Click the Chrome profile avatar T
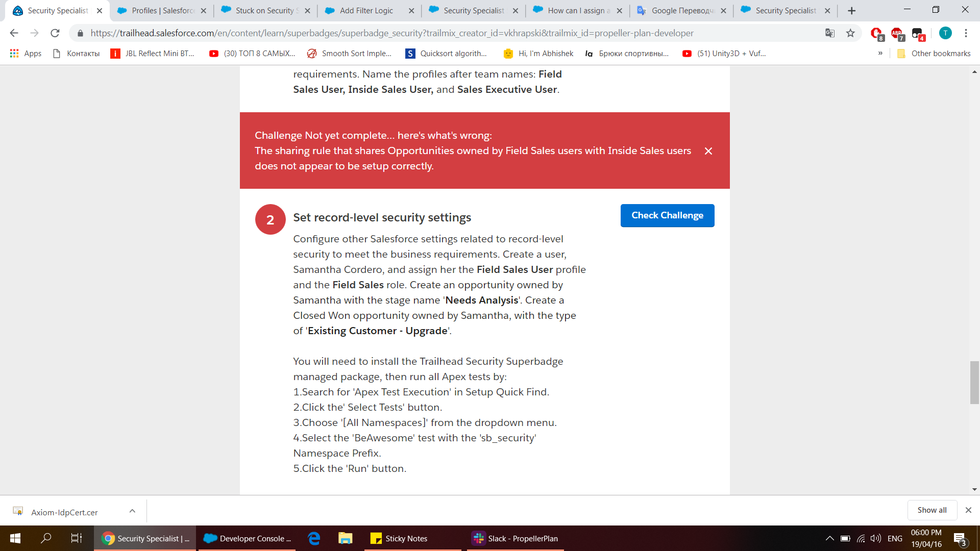The height and width of the screenshot is (551, 980). 945,33
